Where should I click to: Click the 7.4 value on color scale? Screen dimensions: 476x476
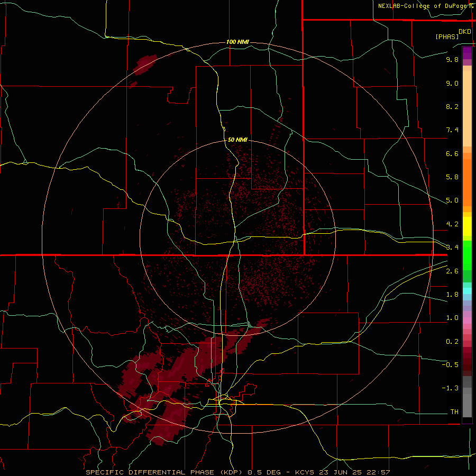tap(452, 130)
